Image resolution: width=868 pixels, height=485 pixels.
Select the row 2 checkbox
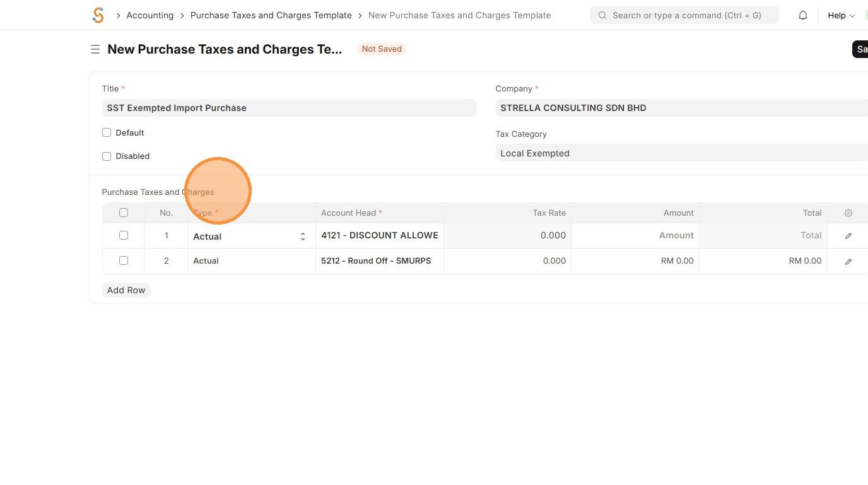click(124, 260)
